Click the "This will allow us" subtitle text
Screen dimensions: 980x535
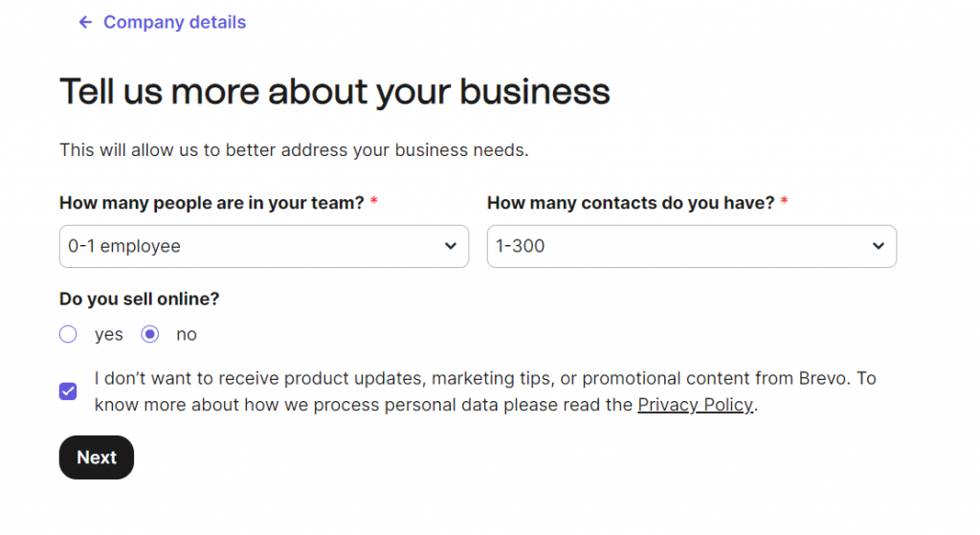294,149
